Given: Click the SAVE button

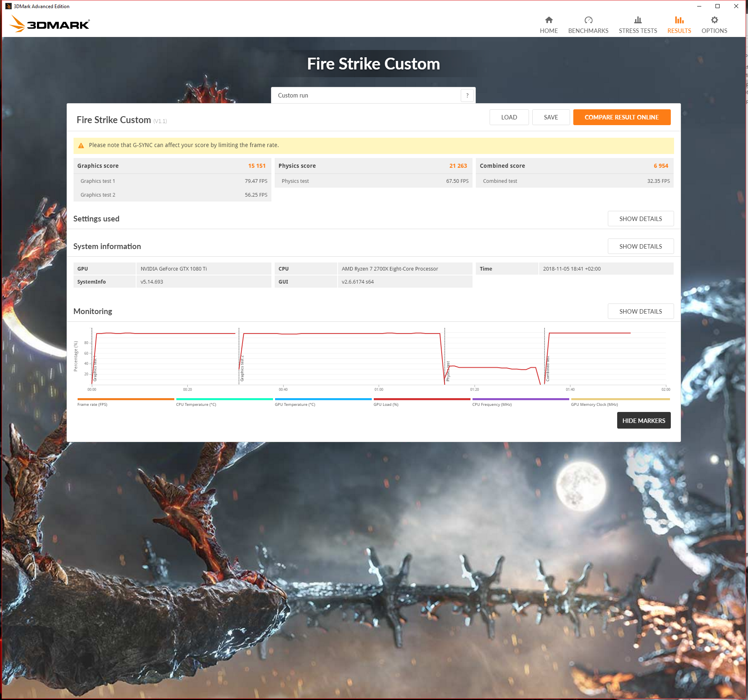Looking at the screenshot, I should click(x=551, y=117).
